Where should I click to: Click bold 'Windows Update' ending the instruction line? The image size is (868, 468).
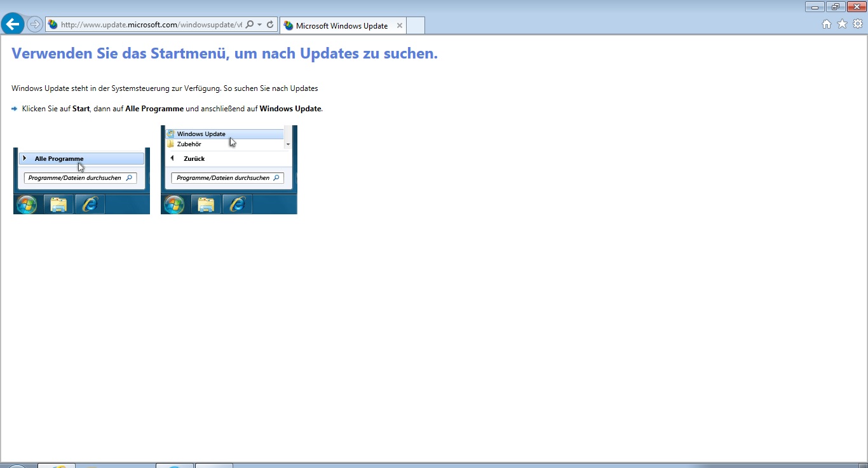pos(290,109)
